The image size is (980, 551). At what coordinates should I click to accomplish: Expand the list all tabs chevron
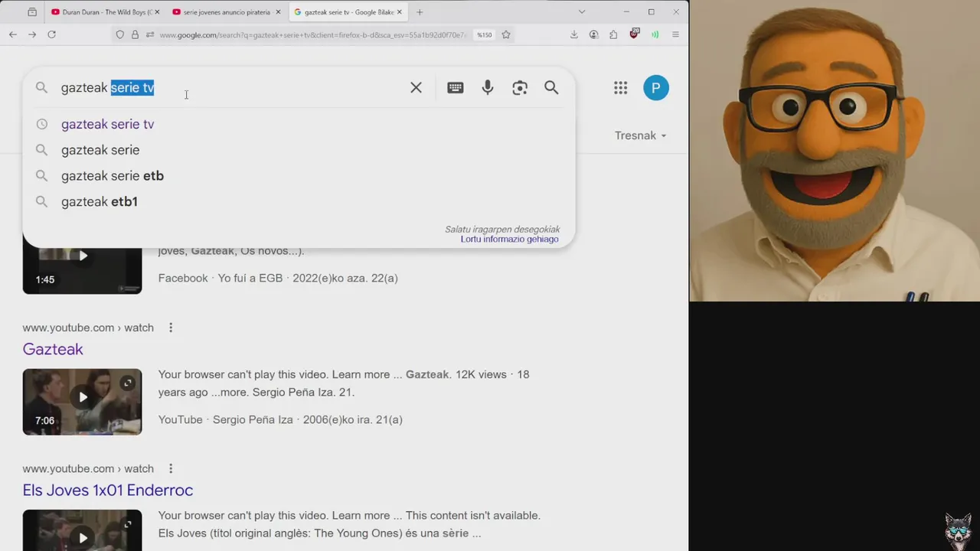pos(582,11)
